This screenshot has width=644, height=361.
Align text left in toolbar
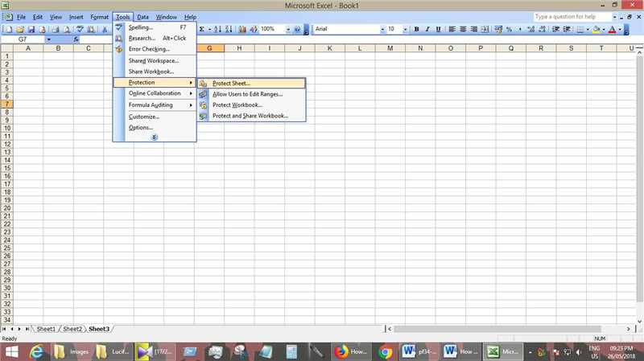pos(452,29)
